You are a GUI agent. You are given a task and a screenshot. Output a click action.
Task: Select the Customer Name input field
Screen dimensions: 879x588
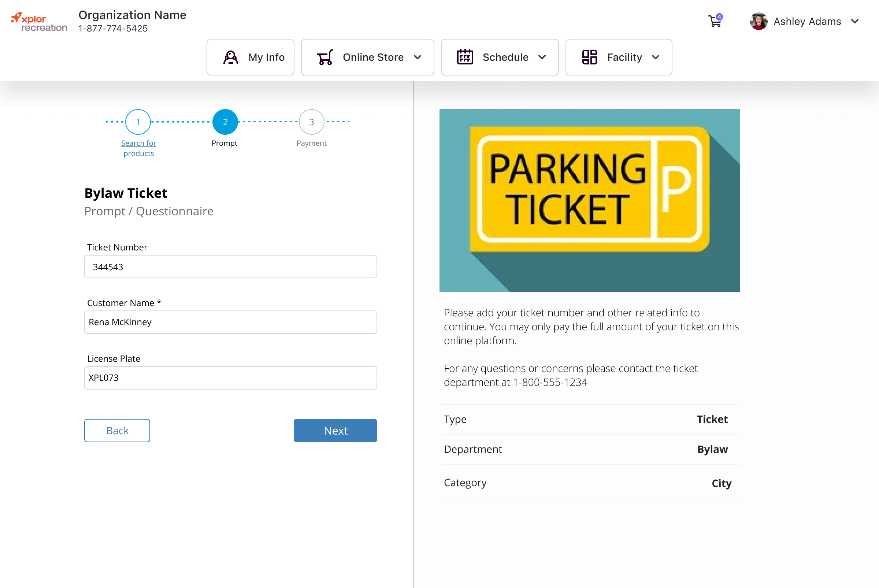click(230, 321)
